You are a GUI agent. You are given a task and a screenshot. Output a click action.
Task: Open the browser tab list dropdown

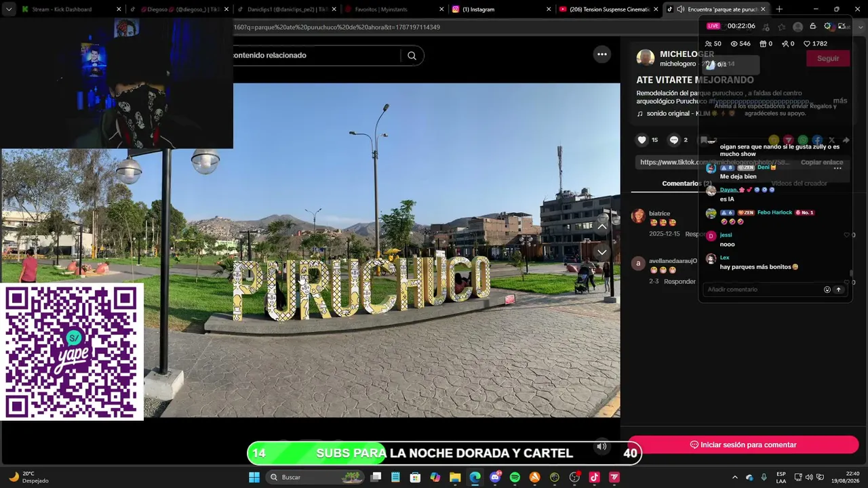click(8, 9)
